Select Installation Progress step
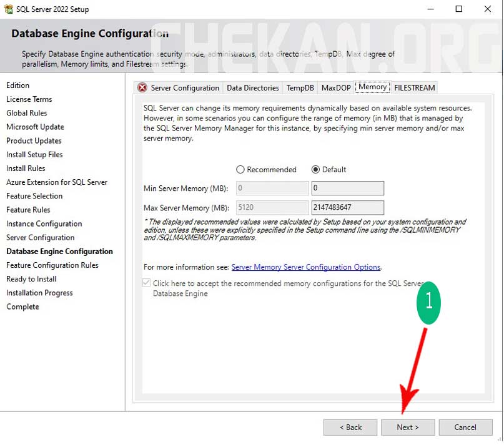The width and height of the screenshot is (504, 445). coord(39,292)
